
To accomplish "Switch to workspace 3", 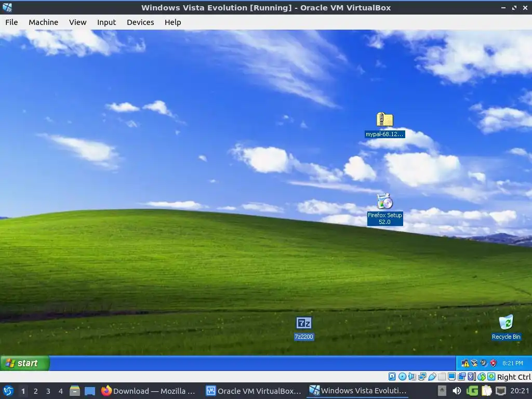I will pyautogui.click(x=48, y=391).
